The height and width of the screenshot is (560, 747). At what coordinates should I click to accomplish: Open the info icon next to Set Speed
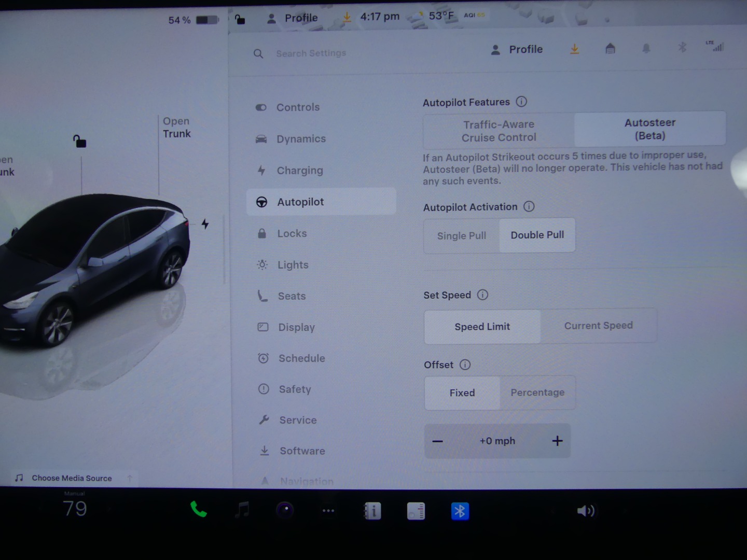[x=482, y=295]
